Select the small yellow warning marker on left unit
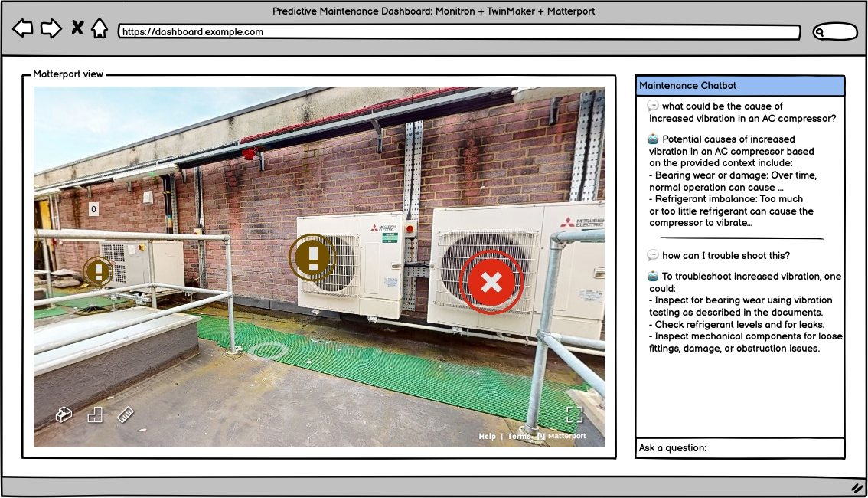 [99, 271]
